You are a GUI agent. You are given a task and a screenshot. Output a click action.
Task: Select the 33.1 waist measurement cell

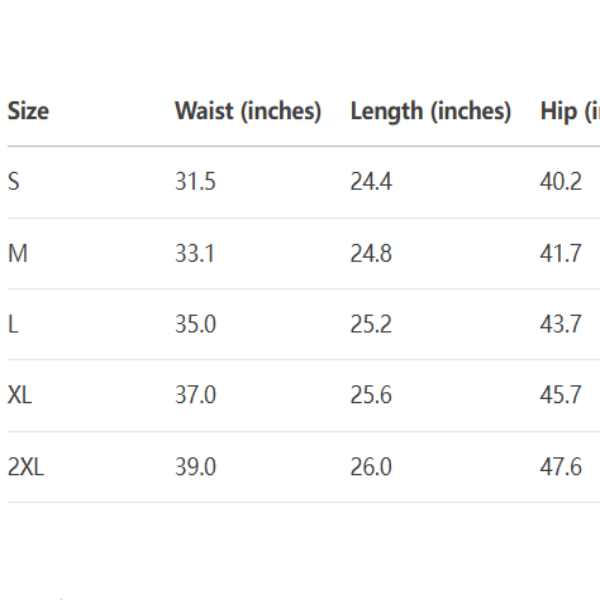(195, 254)
